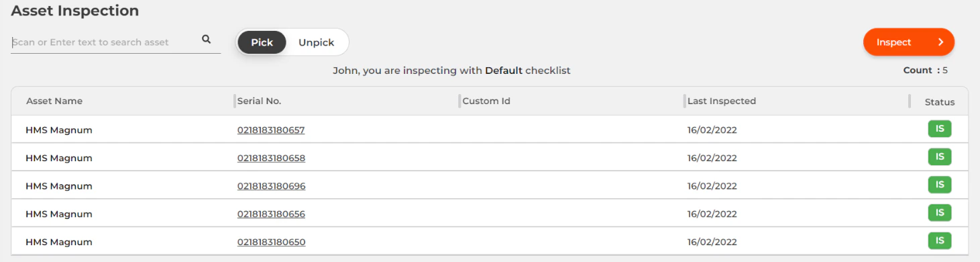Click the Status column header
The image size is (980, 262).
940,102
